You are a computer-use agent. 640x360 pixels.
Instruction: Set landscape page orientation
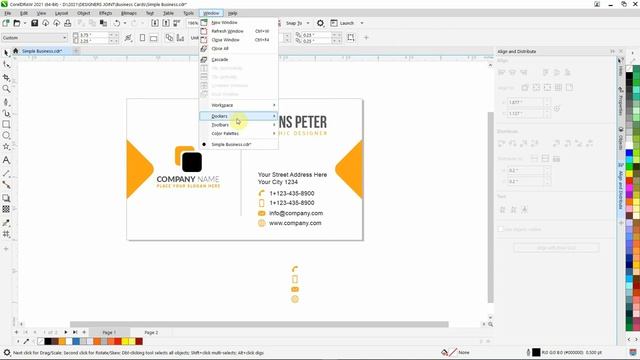[x=153, y=38]
